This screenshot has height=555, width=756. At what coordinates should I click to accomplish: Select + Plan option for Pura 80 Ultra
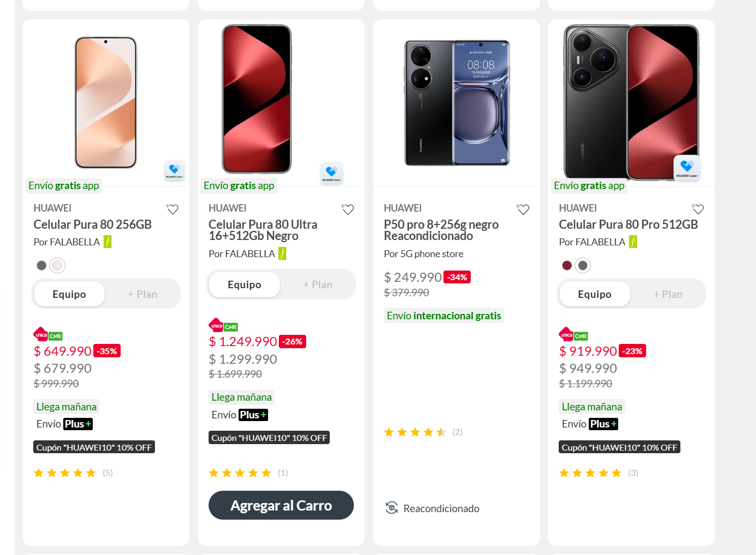pyautogui.click(x=317, y=284)
